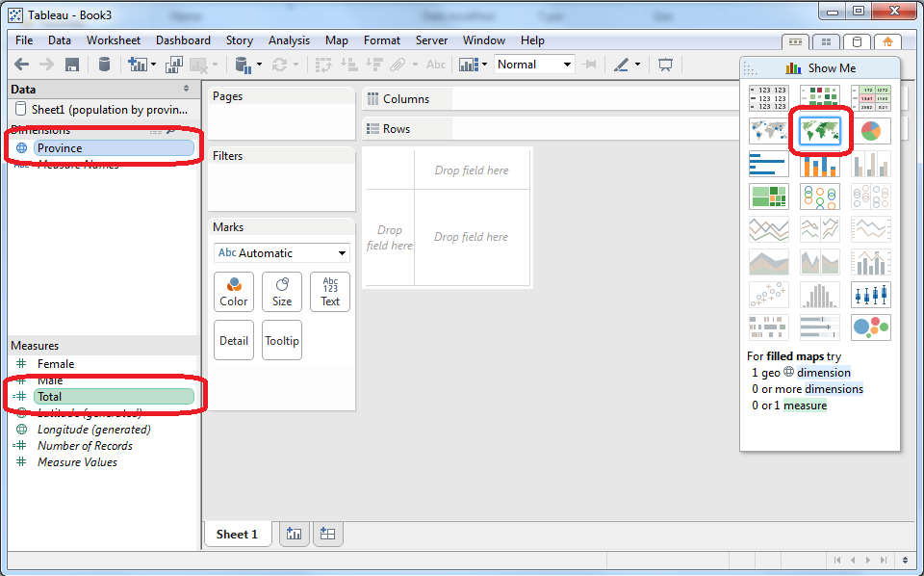
Task: Click the Pages shelf area
Action: point(282,114)
